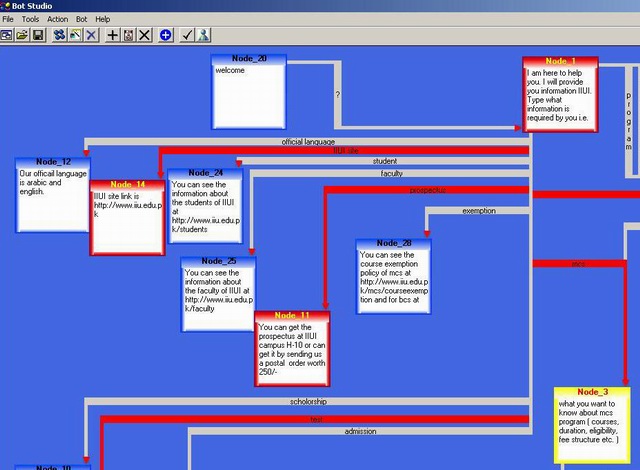Click the open folder toolbar icon
This screenshot has height=470, width=640.
(x=22, y=35)
